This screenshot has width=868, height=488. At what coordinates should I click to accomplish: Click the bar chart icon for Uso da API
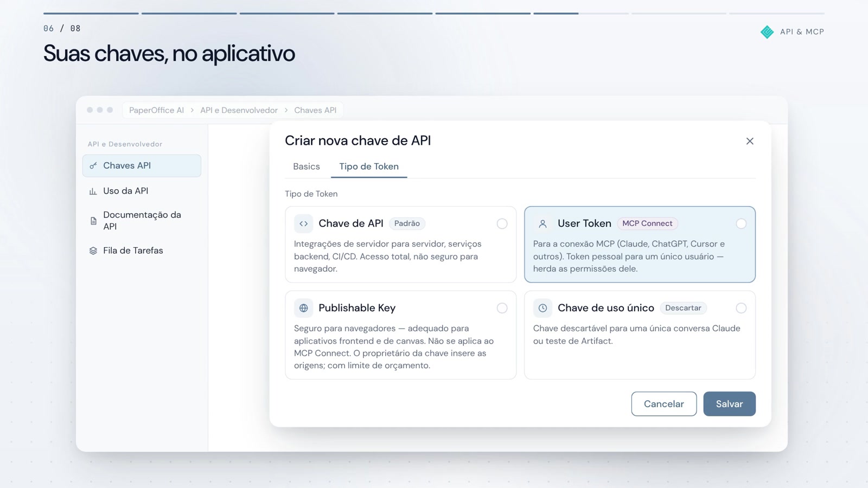(93, 191)
